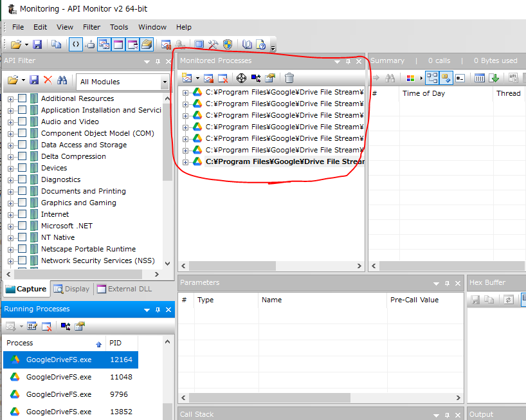Switch to the External DLL tab

tap(125, 289)
